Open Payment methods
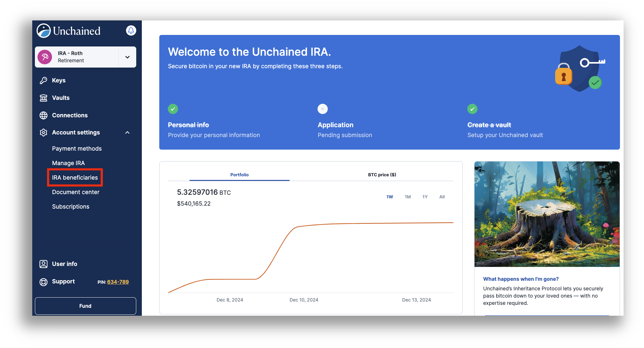Screen dimensions: 644x348 (77, 149)
